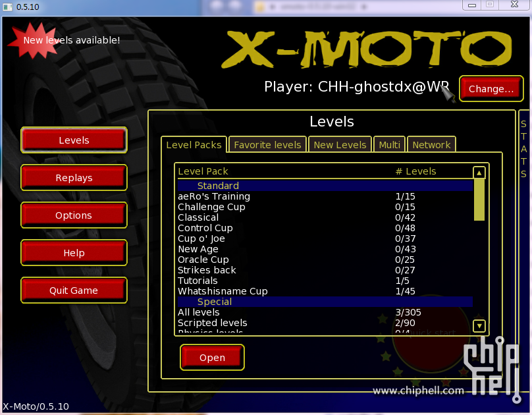Open the Options screen
Screen dimensions: 532x415
74,215
